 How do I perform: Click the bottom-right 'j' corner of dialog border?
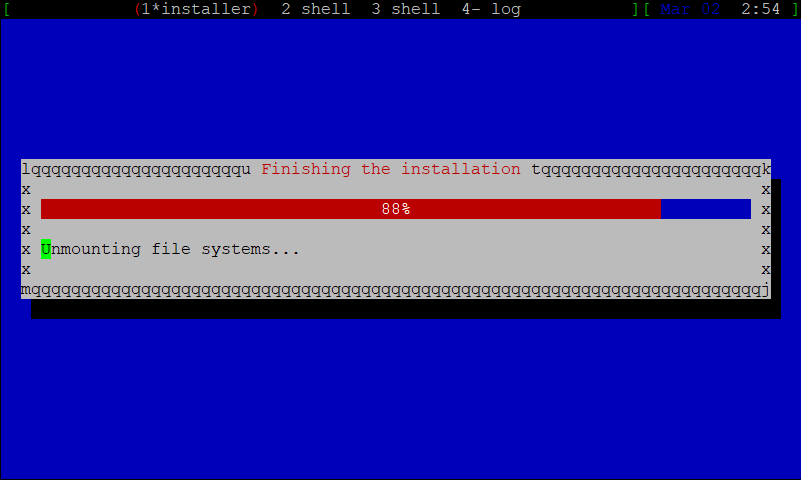766,290
